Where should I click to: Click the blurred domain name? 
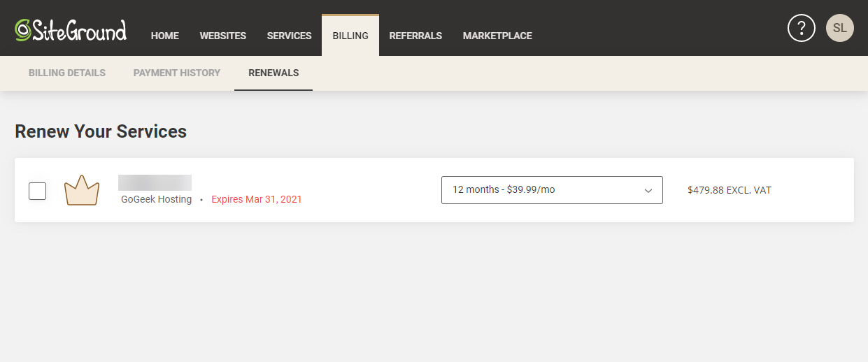(x=155, y=183)
